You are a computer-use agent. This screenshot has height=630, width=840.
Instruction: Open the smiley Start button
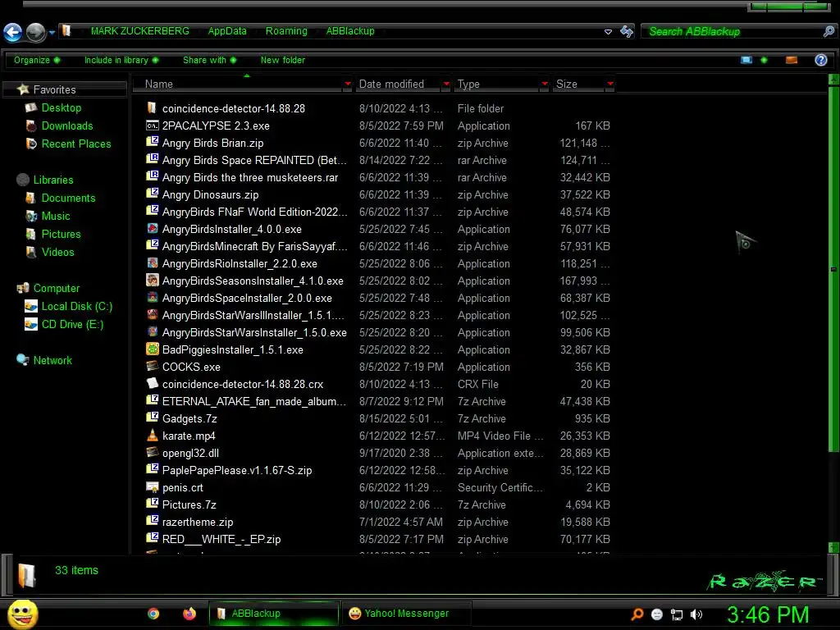(22, 614)
